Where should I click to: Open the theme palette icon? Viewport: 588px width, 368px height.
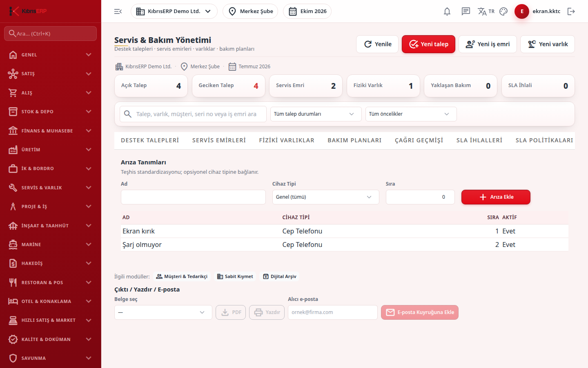(503, 11)
